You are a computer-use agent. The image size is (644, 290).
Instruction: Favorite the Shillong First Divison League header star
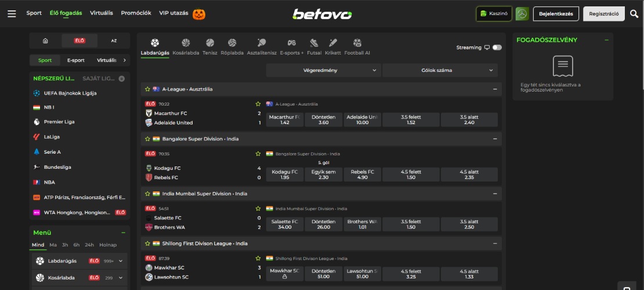point(147,244)
